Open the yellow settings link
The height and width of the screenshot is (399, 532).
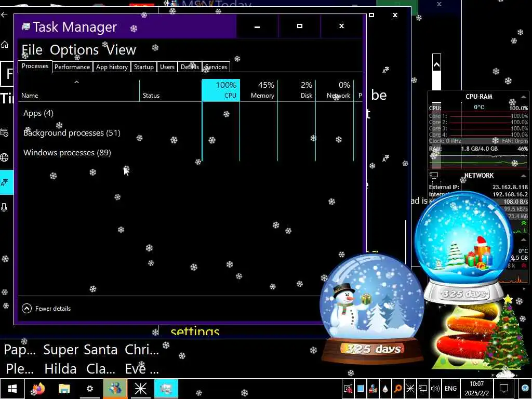[x=195, y=331]
